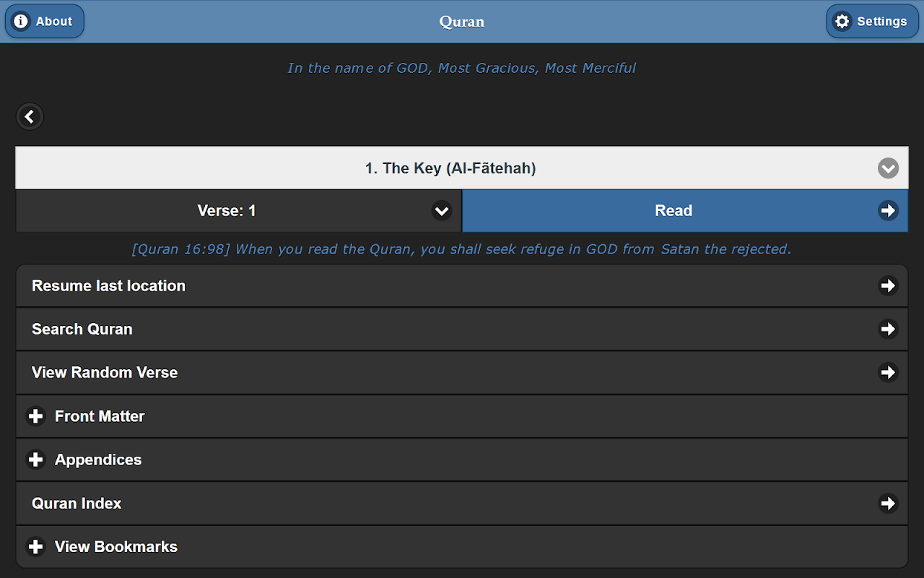Click the gear icon in Settings
This screenshot has height=578, width=924.
(x=842, y=21)
